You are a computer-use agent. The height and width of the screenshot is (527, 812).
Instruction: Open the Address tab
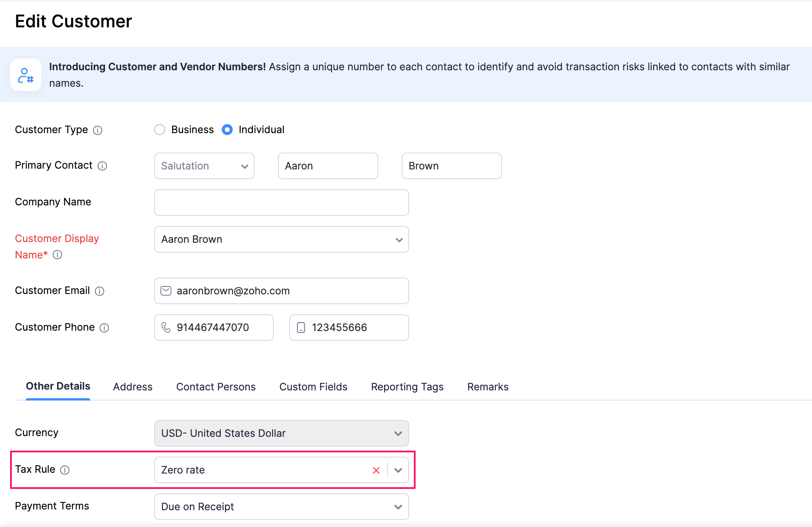coord(132,387)
